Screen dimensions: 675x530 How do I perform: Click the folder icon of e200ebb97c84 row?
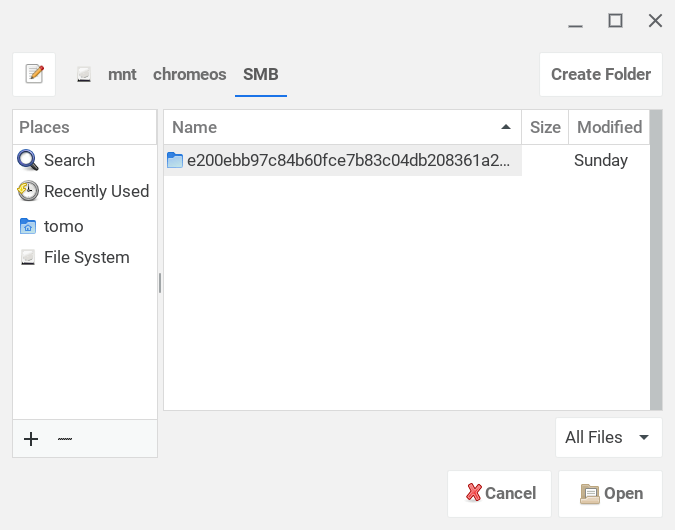[x=175, y=160]
